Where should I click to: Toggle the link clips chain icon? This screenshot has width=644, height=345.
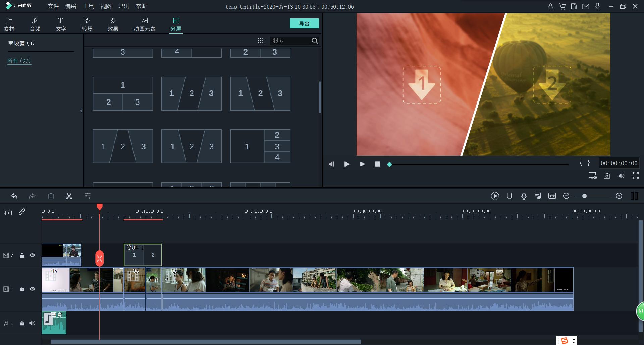pos(22,212)
